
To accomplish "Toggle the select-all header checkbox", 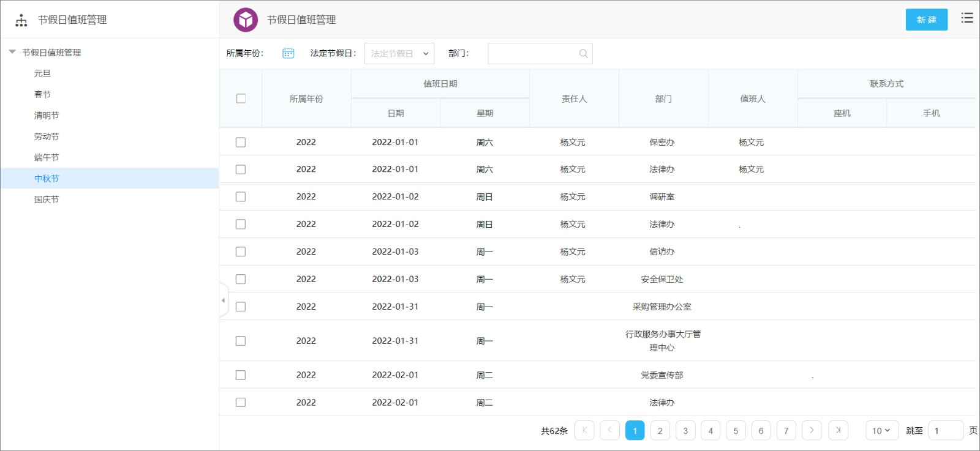I will point(241,99).
